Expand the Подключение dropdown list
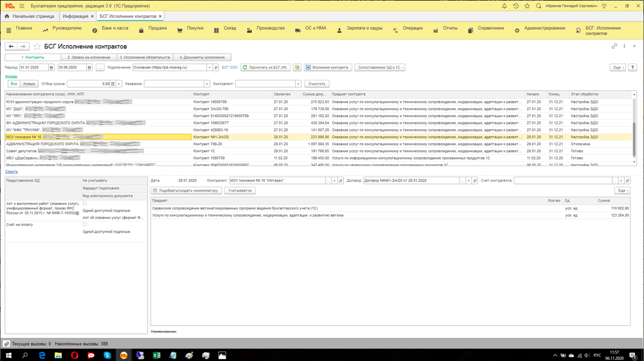This screenshot has height=361, width=644. click(210, 68)
